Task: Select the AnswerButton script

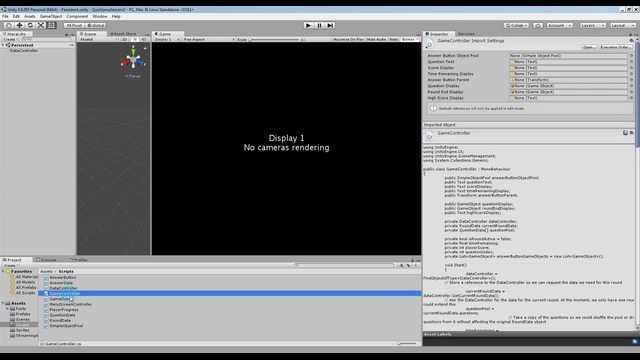Action: 62,278
